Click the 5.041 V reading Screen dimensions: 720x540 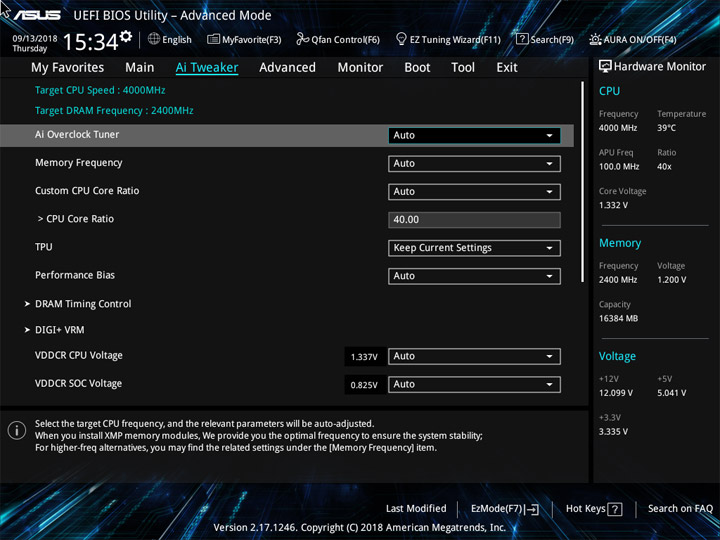672,393
